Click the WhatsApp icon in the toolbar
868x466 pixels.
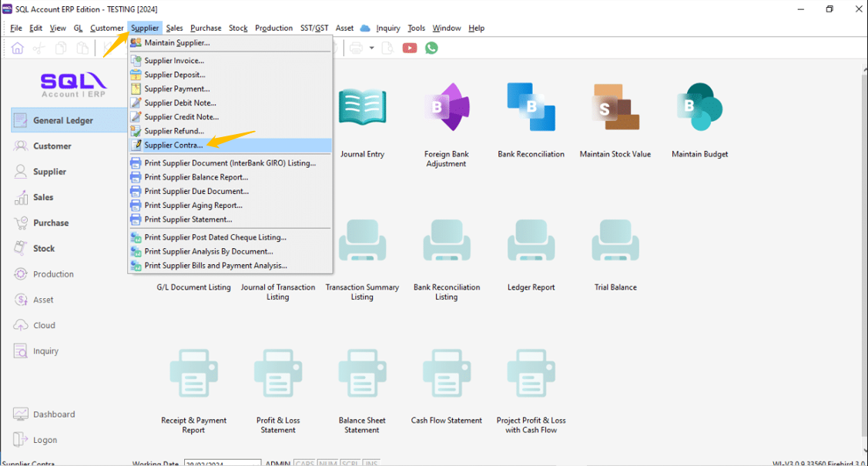pyautogui.click(x=431, y=48)
